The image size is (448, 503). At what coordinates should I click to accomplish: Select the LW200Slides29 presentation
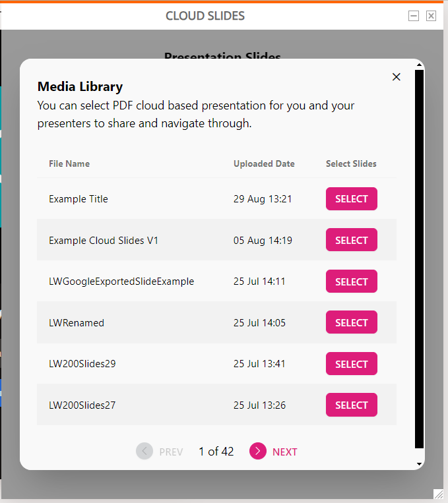coord(351,364)
